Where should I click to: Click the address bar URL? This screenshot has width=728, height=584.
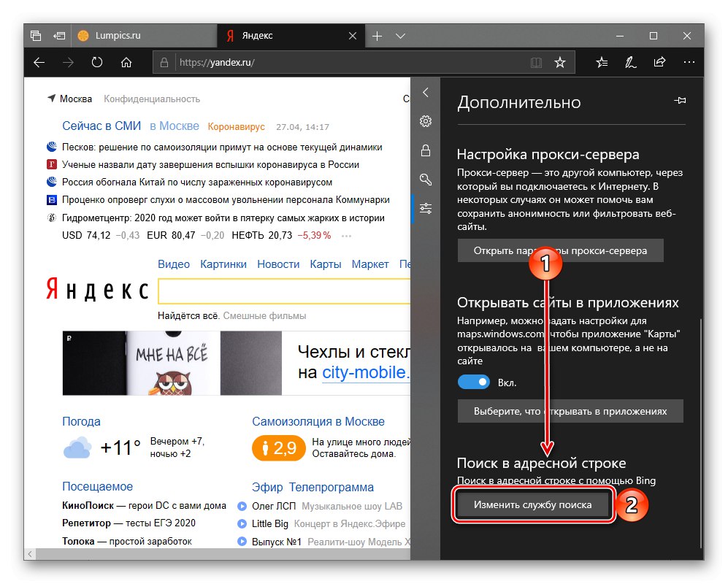pos(217,63)
